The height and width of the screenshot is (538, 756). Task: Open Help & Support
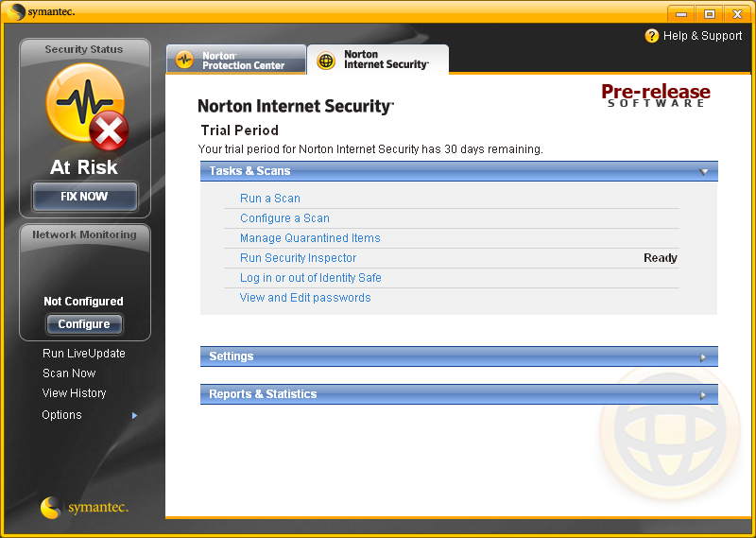click(x=694, y=36)
